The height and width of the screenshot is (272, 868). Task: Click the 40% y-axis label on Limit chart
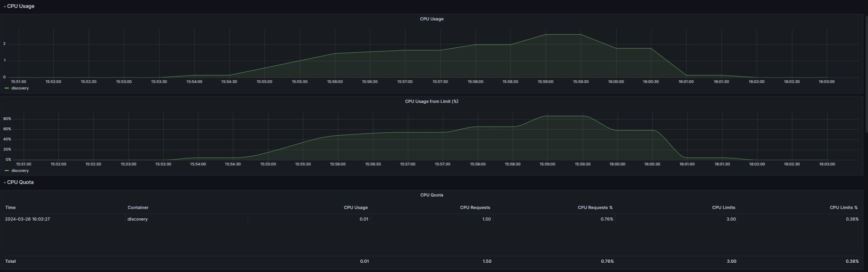point(7,139)
